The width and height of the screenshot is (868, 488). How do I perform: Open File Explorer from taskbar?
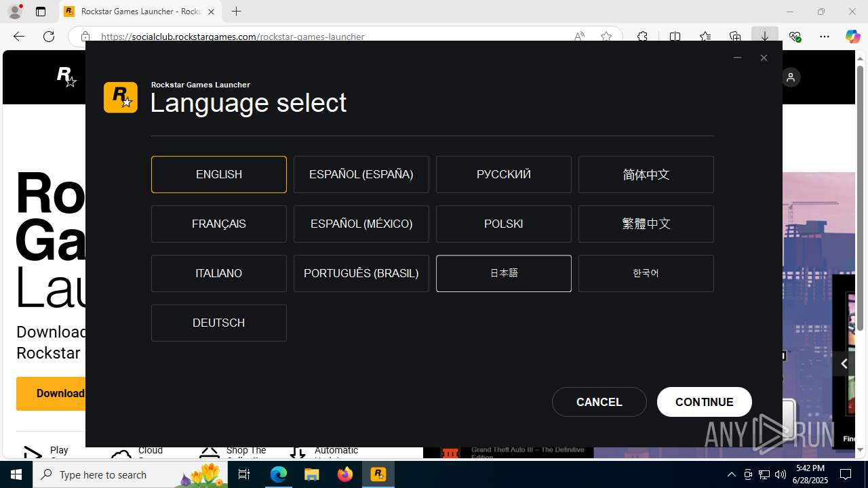point(312,474)
